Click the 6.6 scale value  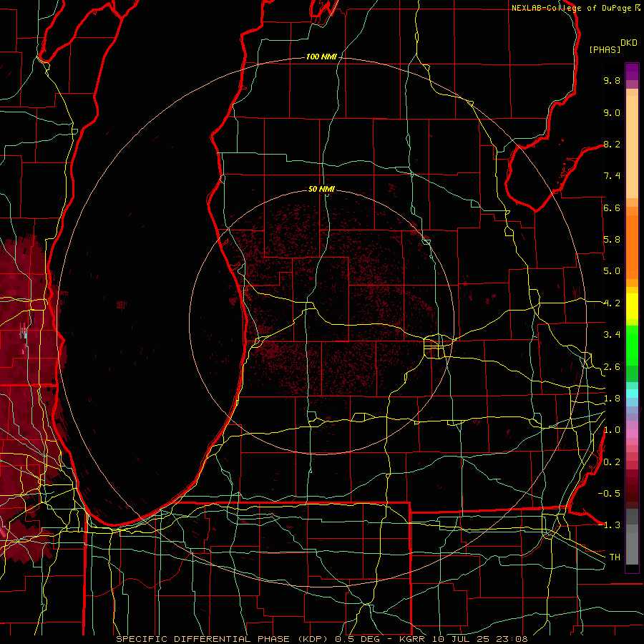pos(612,208)
